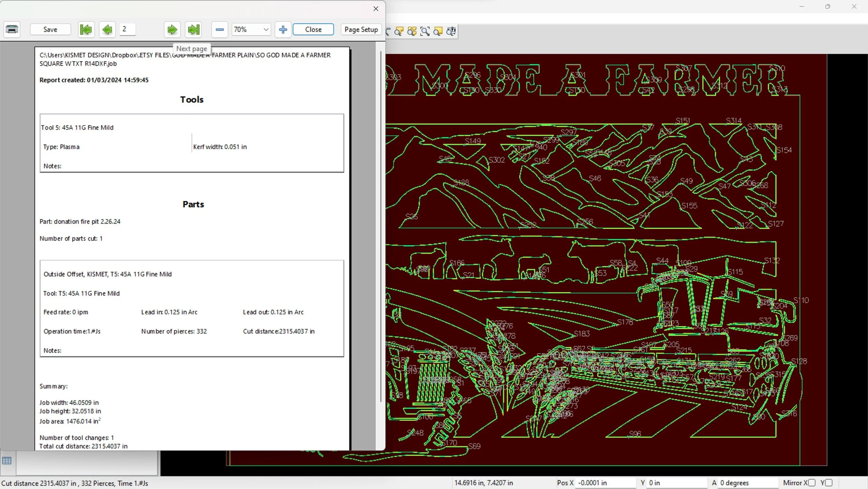Close the report preview via the Close button
The width and height of the screenshot is (868, 489).
(313, 30)
